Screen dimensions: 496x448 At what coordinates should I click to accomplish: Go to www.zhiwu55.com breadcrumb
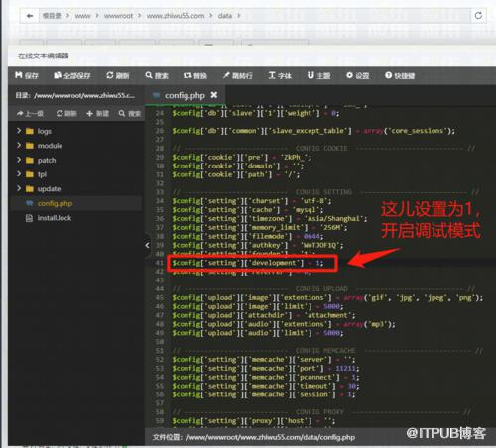[x=176, y=16]
